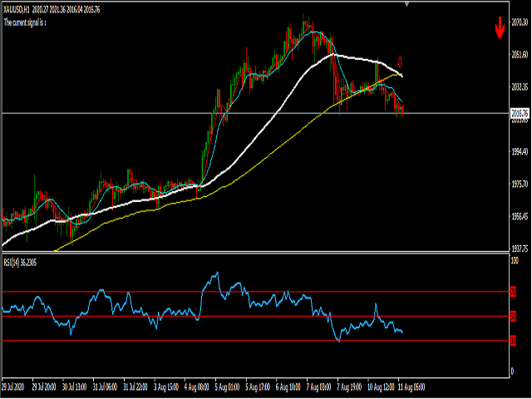
Task: Click the 2061.60 price scale label
Action: point(520,55)
